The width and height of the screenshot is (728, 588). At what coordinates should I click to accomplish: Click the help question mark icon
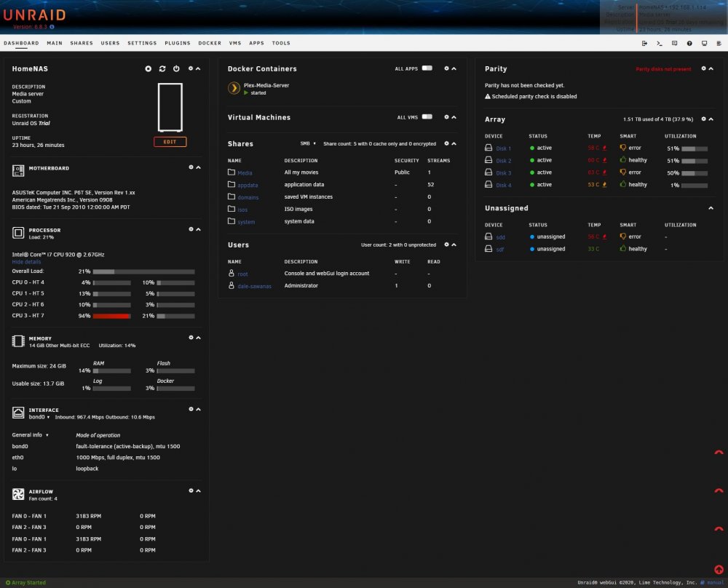[x=689, y=43]
